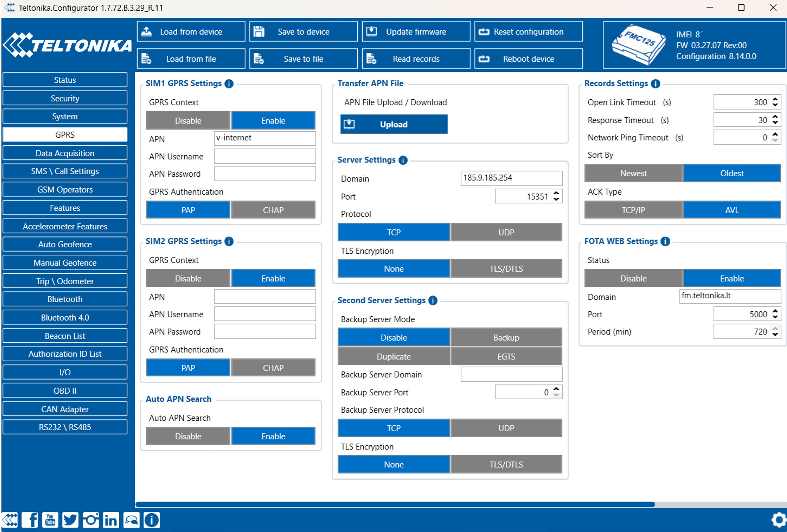Open the LinkedIn icon link
Image resolution: width=787 pixels, height=532 pixels.
point(111,520)
